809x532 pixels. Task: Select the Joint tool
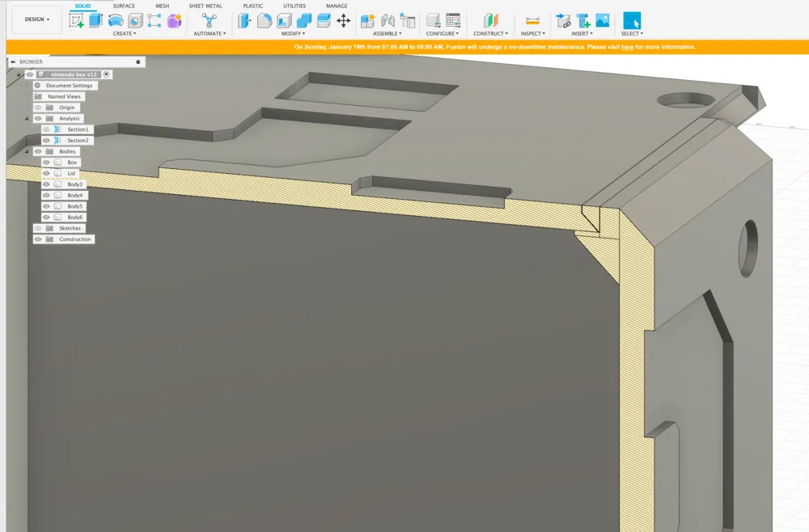[x=388, y=21]
